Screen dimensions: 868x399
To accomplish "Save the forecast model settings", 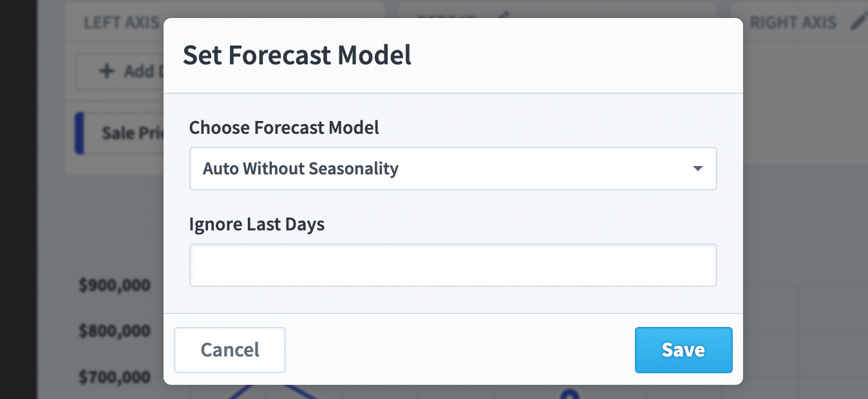I will 683,350.
